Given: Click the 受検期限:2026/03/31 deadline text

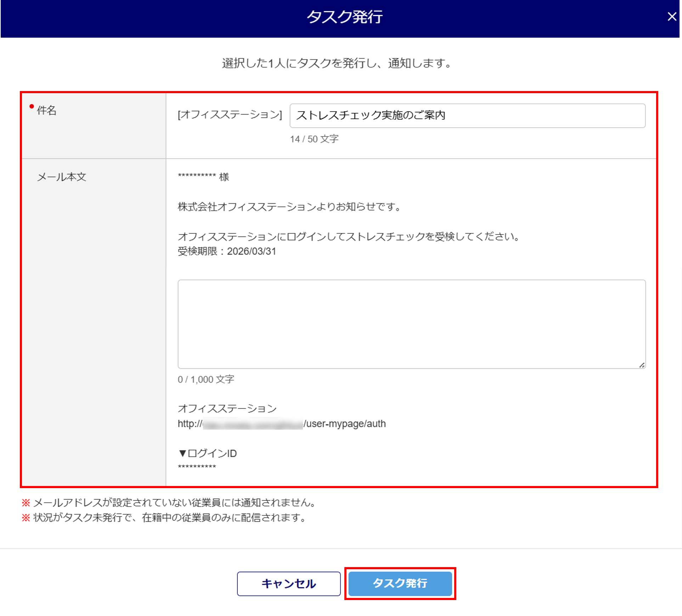Looking at the screenshot, I should tap(227, 251).
